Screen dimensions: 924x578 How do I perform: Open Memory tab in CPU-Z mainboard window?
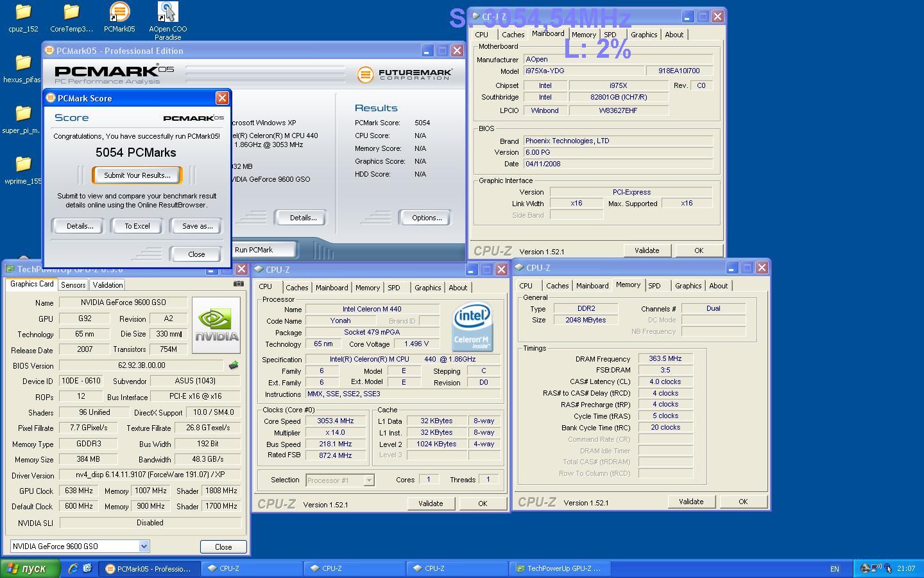583,35
